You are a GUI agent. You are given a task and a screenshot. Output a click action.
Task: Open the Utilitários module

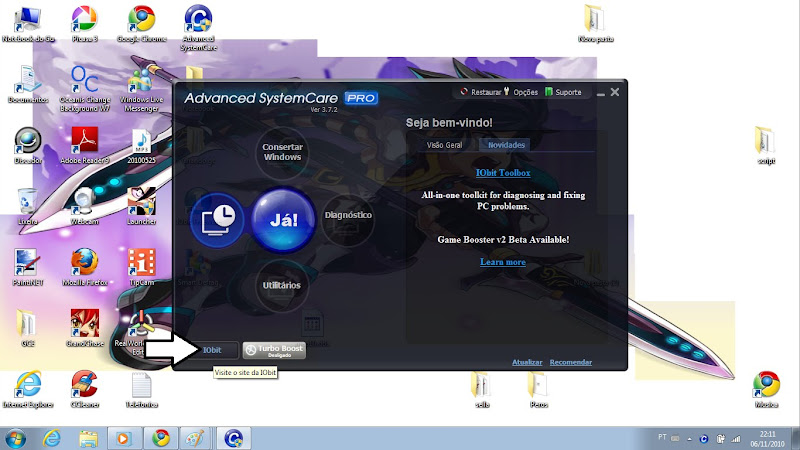pyautogui.click(x=282, y=285)
